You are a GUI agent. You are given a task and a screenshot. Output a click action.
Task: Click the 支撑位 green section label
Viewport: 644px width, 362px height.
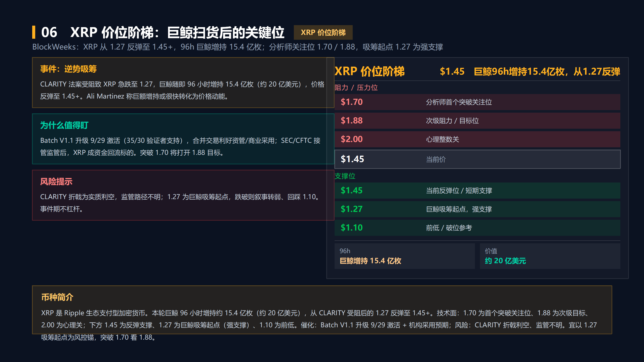[345, 176]
